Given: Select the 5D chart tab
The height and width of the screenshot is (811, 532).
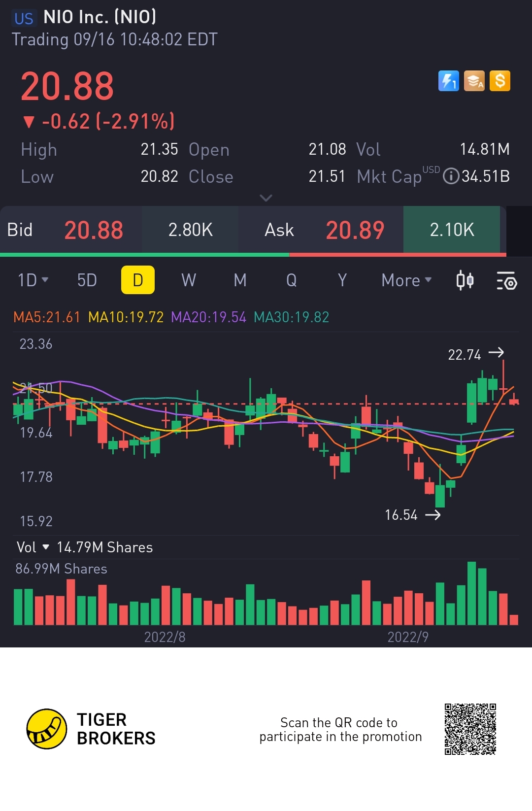Looking at the screenshot, I should [x=87, y=280].
